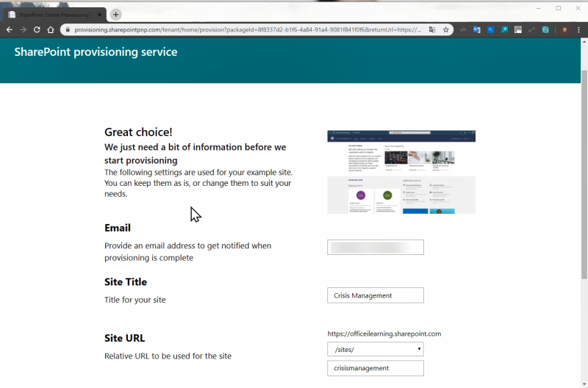
Task: Click the 'Great choice!' heading
Action: 138,132
